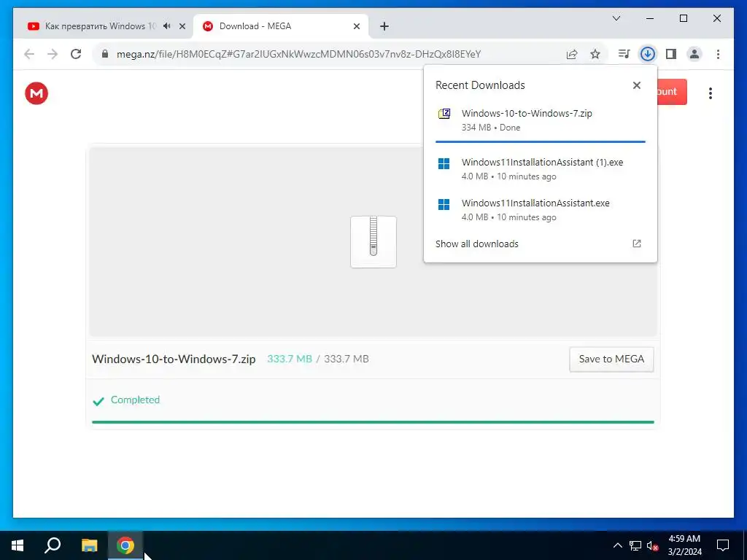Image resolution: width=747 pixels, height=560 pixels.
Task: Close the Recent Downloads popup
Action: (x=636, y=85)
